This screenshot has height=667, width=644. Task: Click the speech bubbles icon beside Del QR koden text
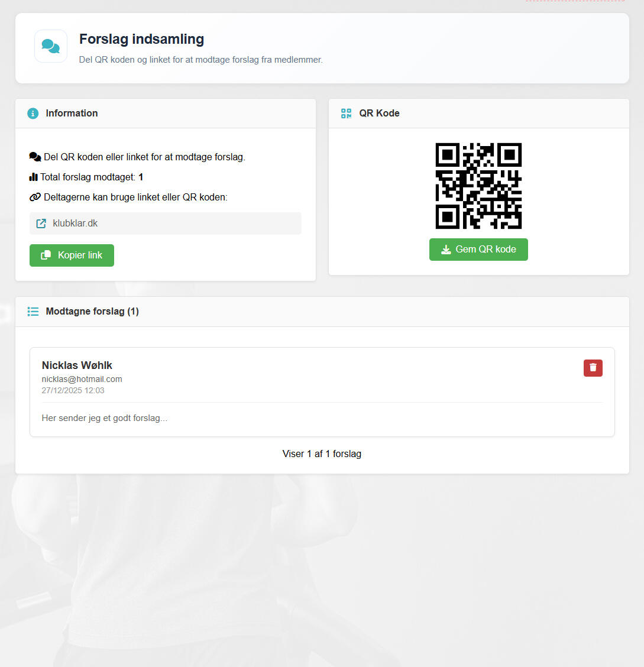35,157
